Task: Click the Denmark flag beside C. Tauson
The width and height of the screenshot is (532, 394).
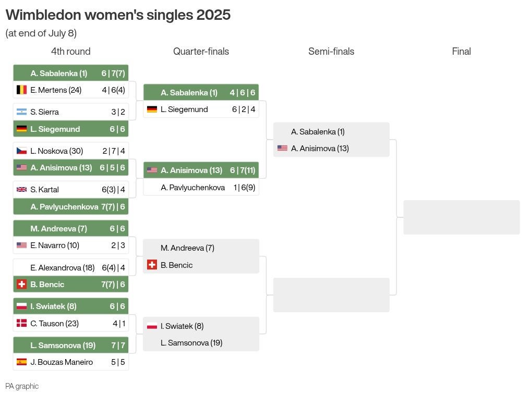Action: [21, 323]
